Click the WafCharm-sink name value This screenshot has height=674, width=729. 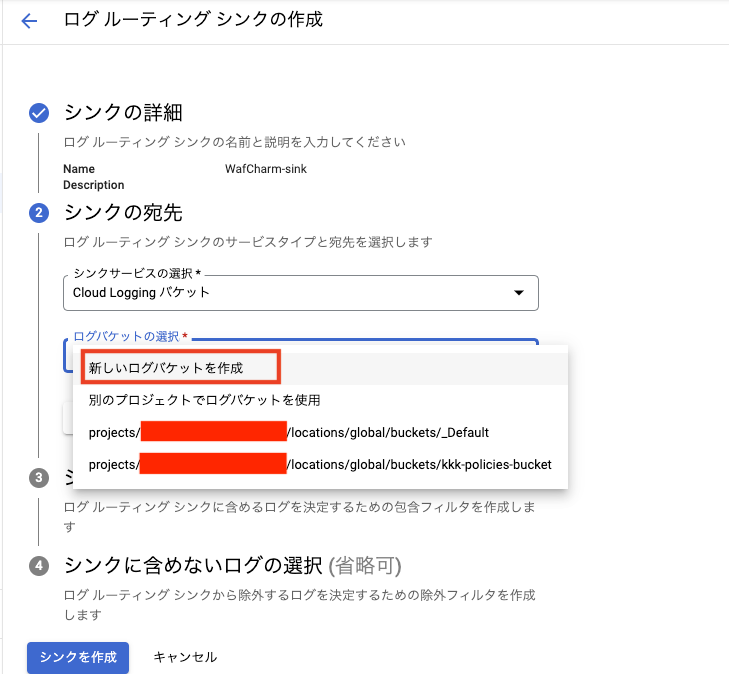click(266, 169)
